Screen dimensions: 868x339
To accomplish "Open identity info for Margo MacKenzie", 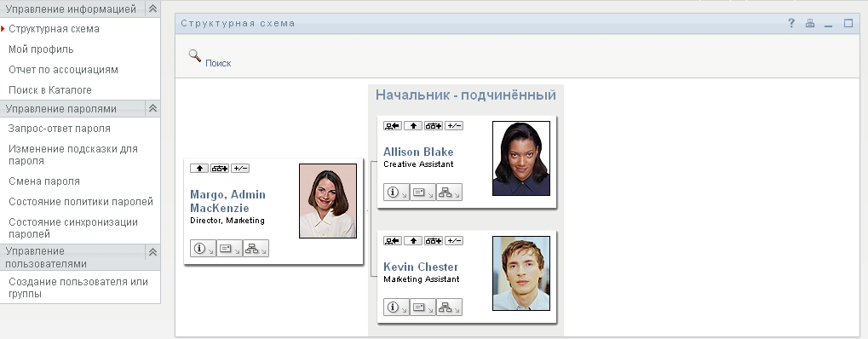I will (x=203, y=249).
